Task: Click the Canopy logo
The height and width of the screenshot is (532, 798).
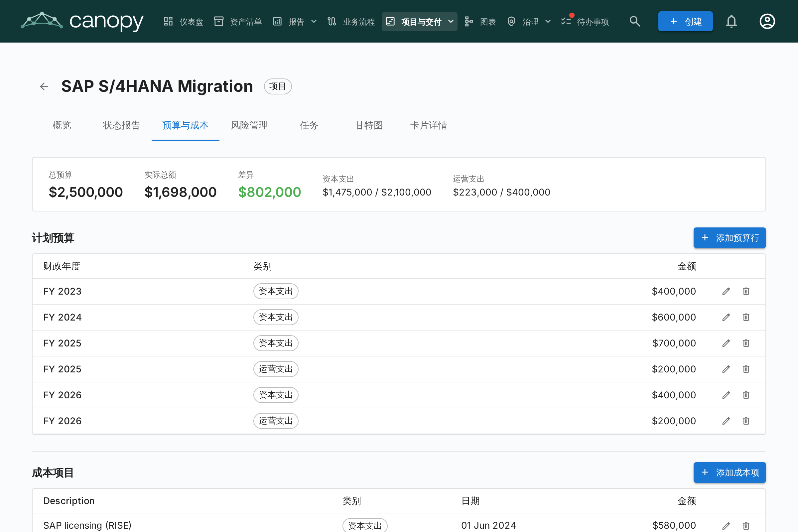Action: (82, 21)
